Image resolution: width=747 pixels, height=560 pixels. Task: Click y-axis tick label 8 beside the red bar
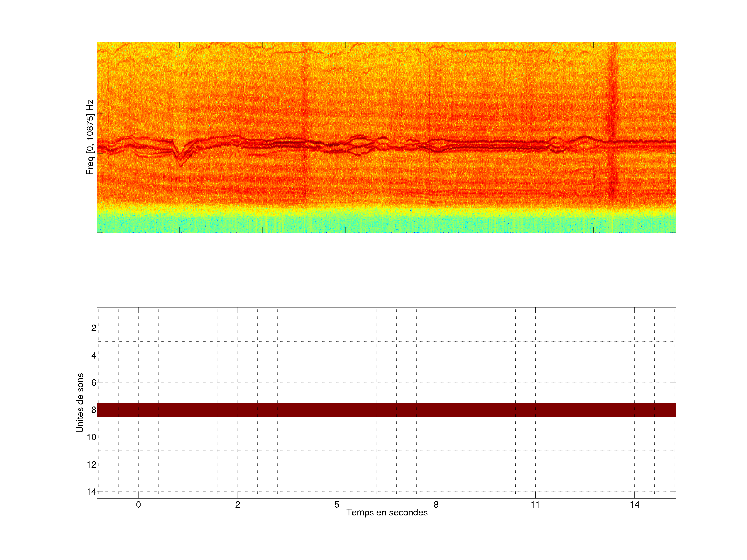tap(94, 410)
